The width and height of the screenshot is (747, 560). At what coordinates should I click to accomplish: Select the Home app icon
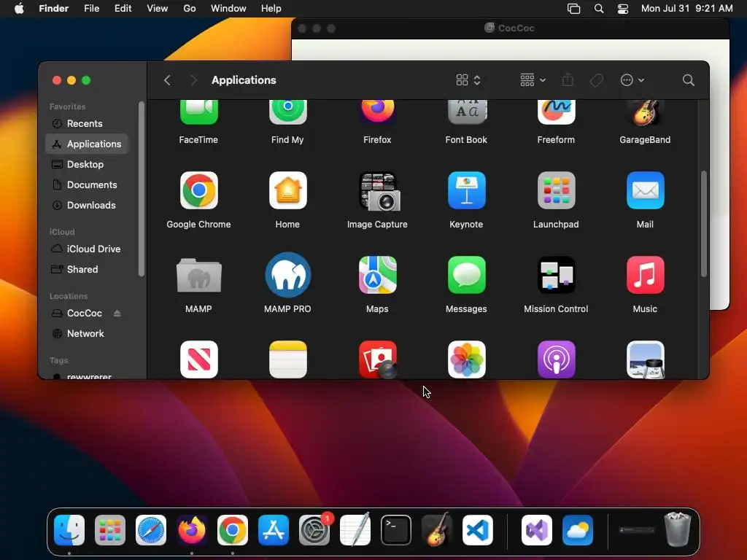pos(287,190)
